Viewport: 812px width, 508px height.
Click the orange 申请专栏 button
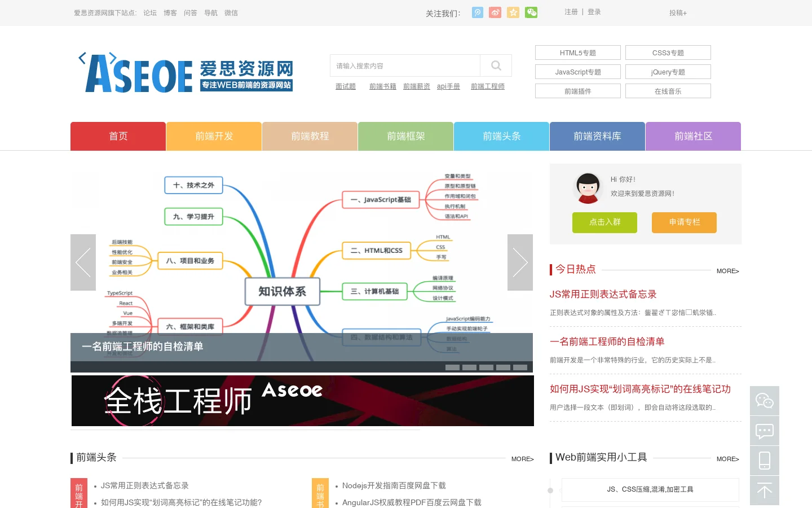click(x=684, y=222)
